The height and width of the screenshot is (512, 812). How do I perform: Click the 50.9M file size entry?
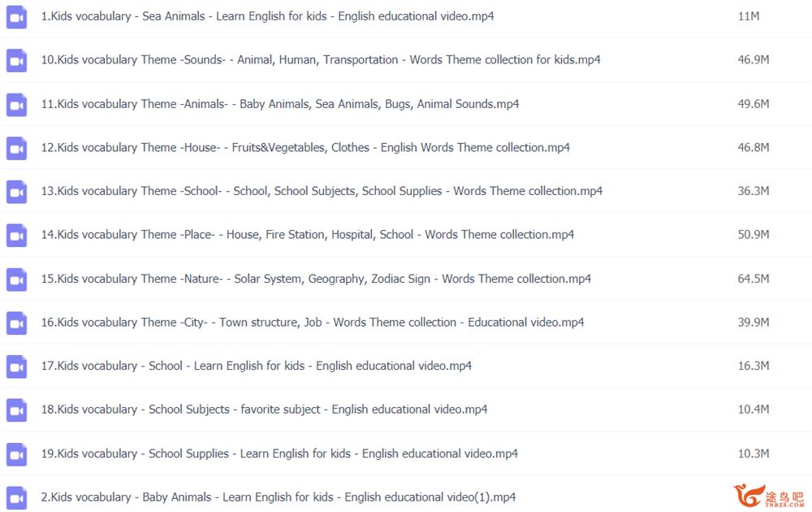753,235
